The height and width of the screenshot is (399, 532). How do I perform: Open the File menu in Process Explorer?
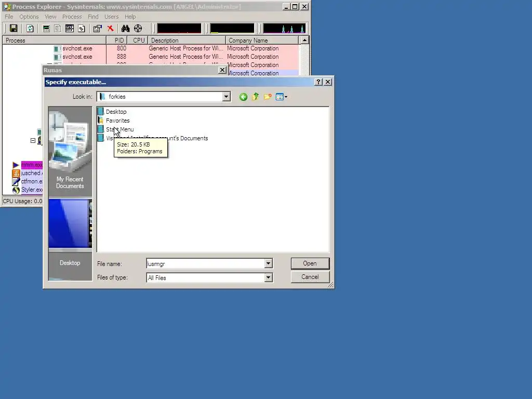pos(9,17)
